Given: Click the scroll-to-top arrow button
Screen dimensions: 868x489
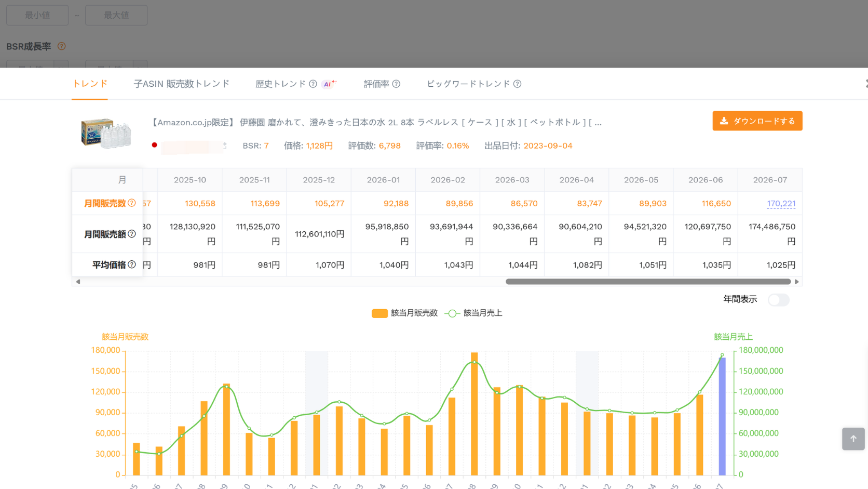Looking at the screenshot, I should [x=853, y=439].
